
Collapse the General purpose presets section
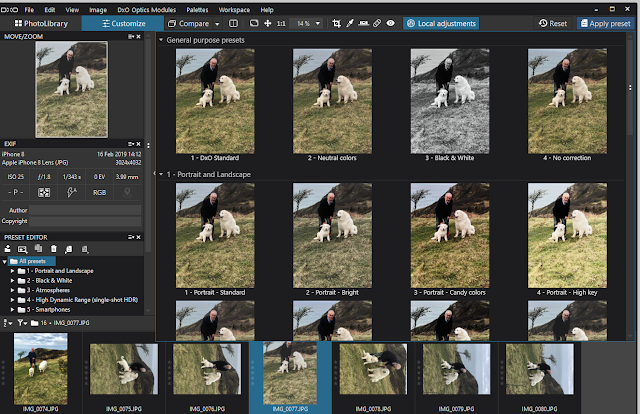163,39
